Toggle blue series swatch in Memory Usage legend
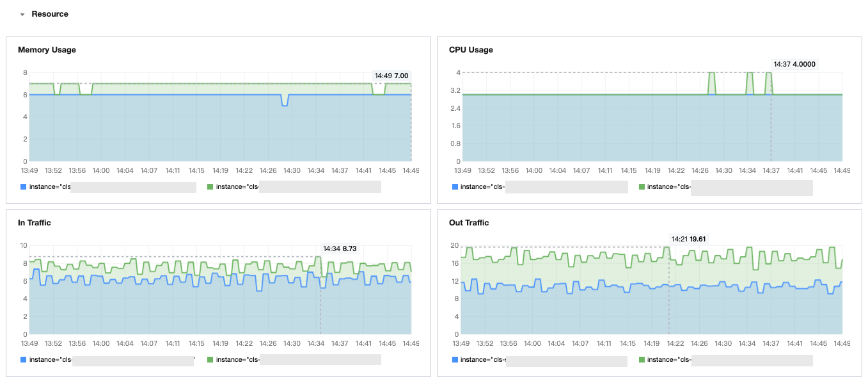Viewport: 868px width, 383px height. point(24,187)
